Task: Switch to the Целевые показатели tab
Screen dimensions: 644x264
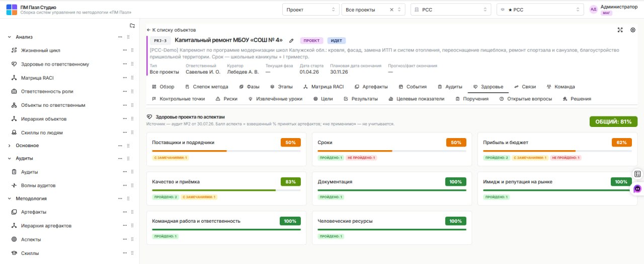Action: [x=416, y=99]
